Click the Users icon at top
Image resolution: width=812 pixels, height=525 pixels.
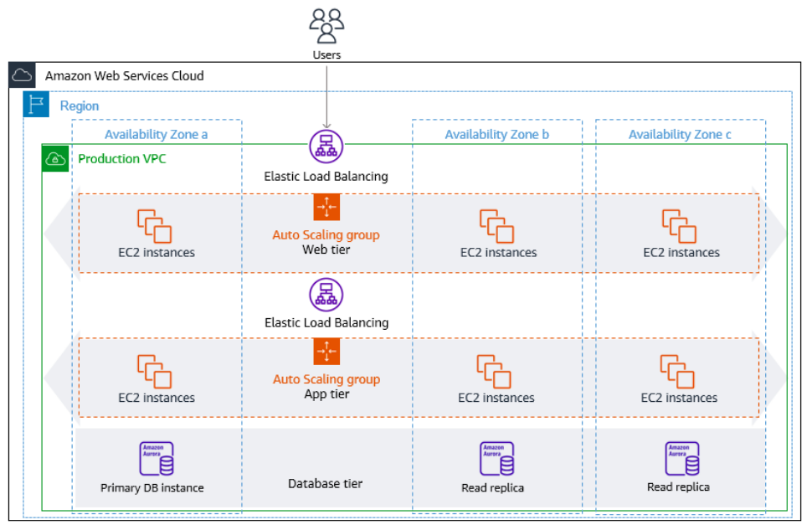[x=326, y=26]
